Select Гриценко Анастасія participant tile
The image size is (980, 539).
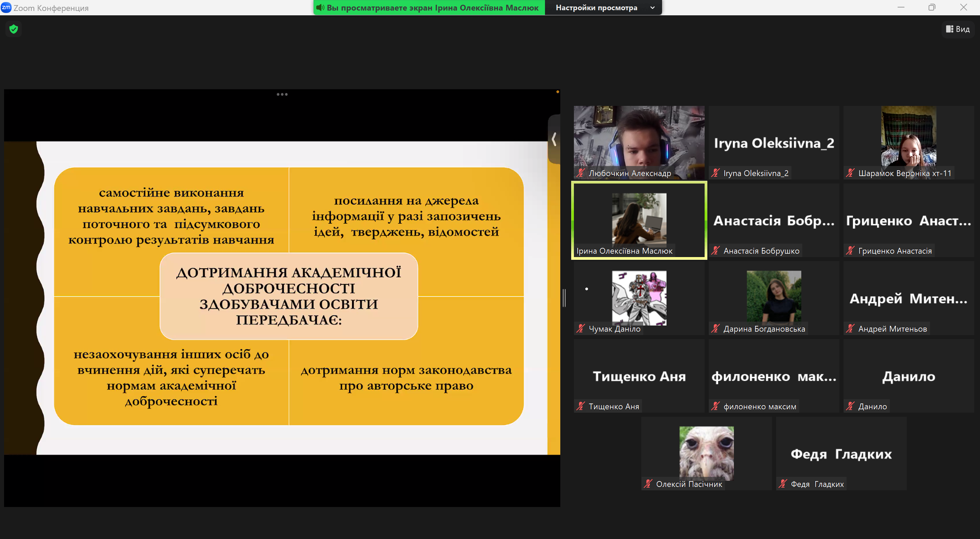[909, 220]
